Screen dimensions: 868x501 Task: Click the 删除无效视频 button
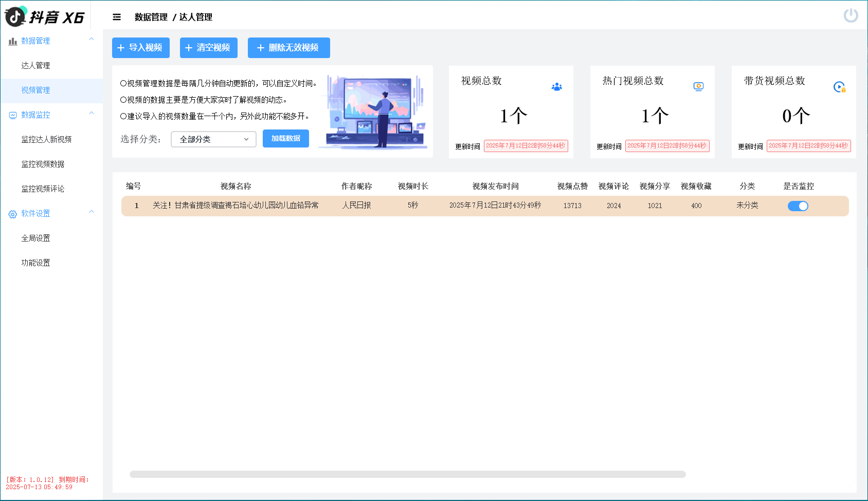click(289, 48)
